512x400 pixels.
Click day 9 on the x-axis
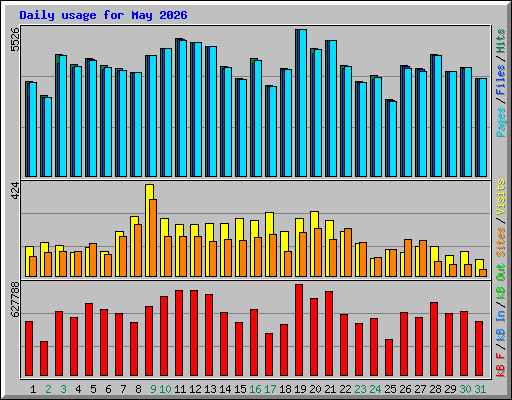coord(153,389)
